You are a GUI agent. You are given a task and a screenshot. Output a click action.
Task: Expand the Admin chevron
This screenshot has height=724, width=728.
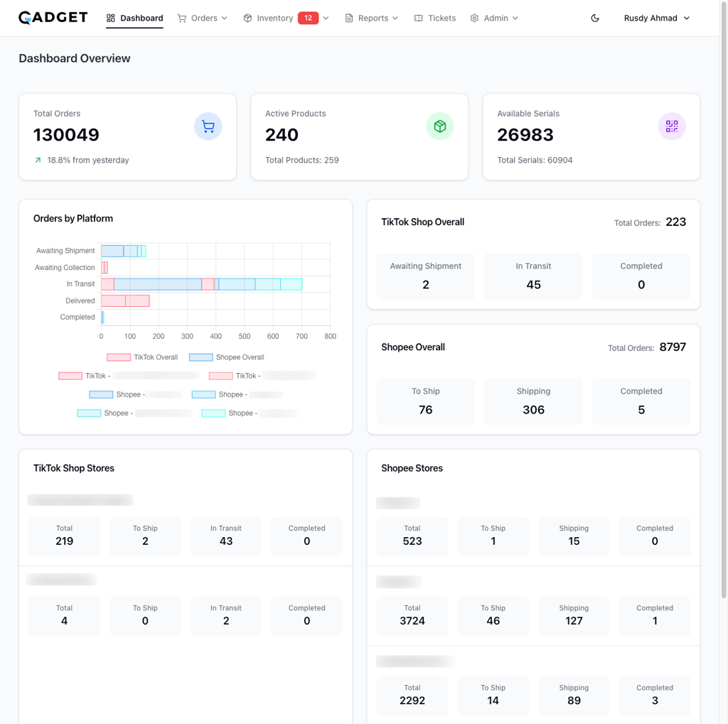point(515,18)
